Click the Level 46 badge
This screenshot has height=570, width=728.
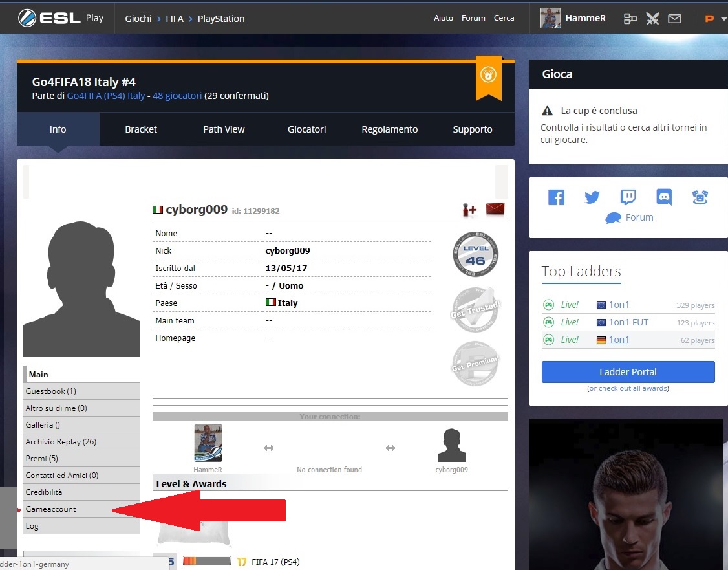475,254
